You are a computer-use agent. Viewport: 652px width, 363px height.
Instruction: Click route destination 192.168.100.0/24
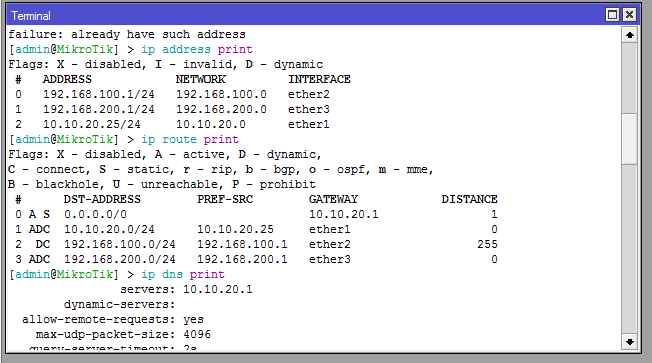click(119, 244)
